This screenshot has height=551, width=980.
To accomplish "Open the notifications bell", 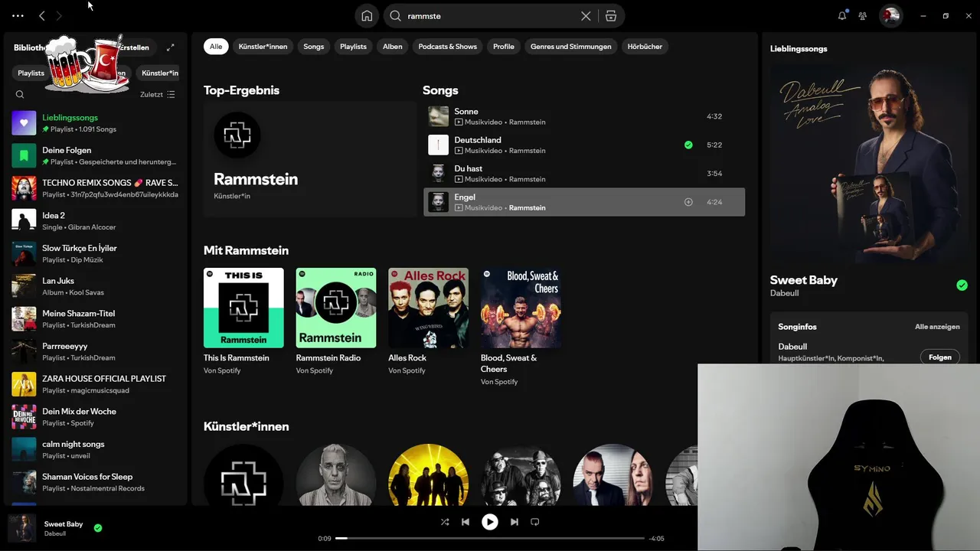I will 842,15.
